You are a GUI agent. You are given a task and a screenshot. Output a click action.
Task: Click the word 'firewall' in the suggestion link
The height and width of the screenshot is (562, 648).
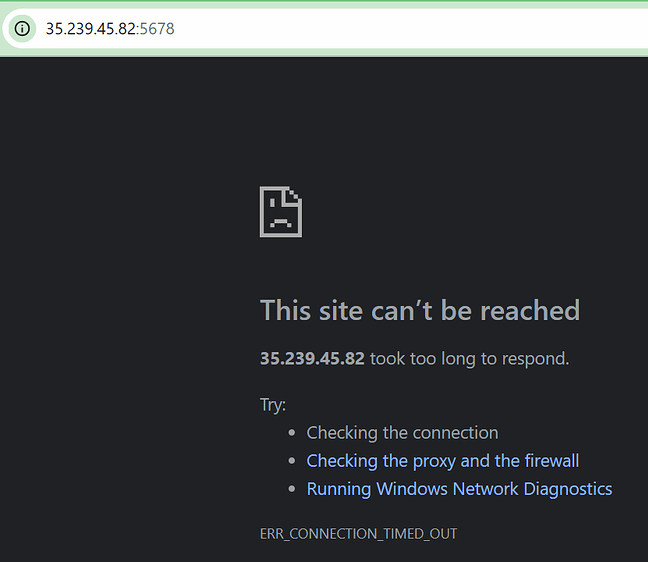[551, 461]
